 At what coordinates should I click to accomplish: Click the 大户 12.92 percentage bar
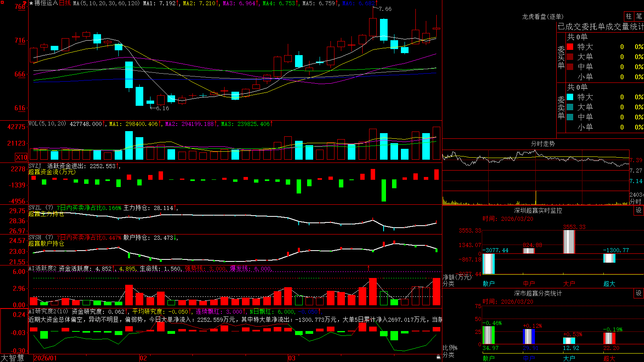coord(569,341)
